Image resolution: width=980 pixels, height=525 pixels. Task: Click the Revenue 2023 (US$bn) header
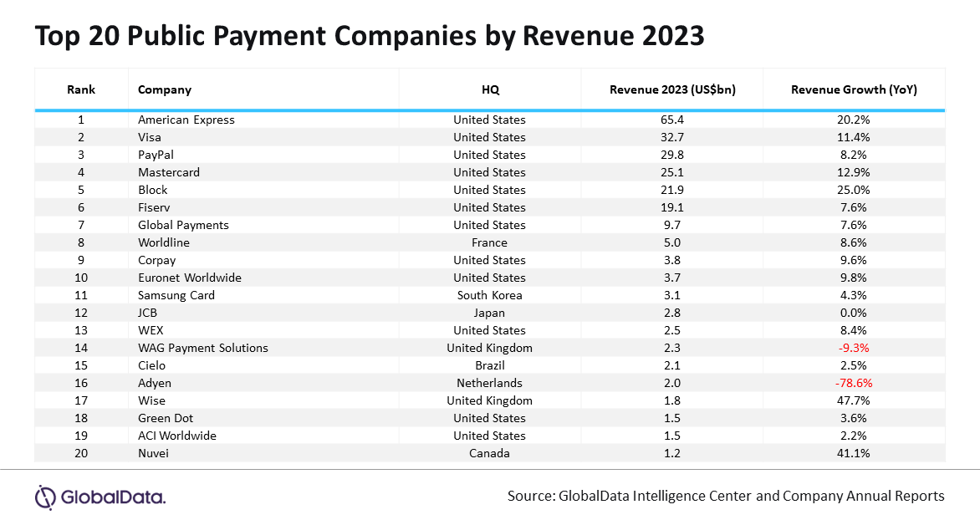[x=672, y=89]
